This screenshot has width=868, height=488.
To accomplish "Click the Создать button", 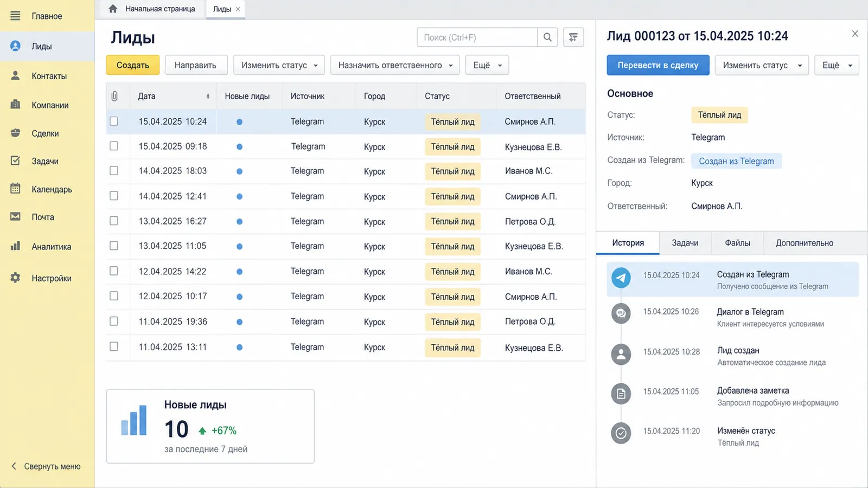I will pos(133,65).
